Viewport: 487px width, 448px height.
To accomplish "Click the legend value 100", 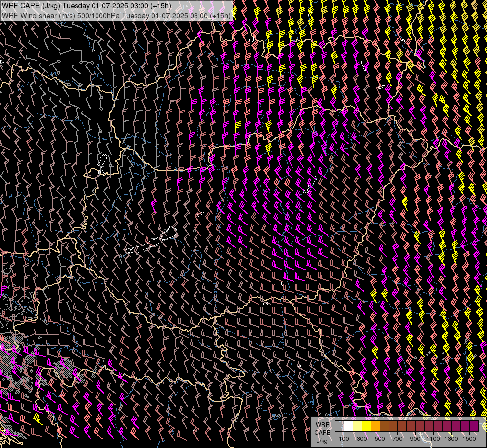I will coord(344,439).
